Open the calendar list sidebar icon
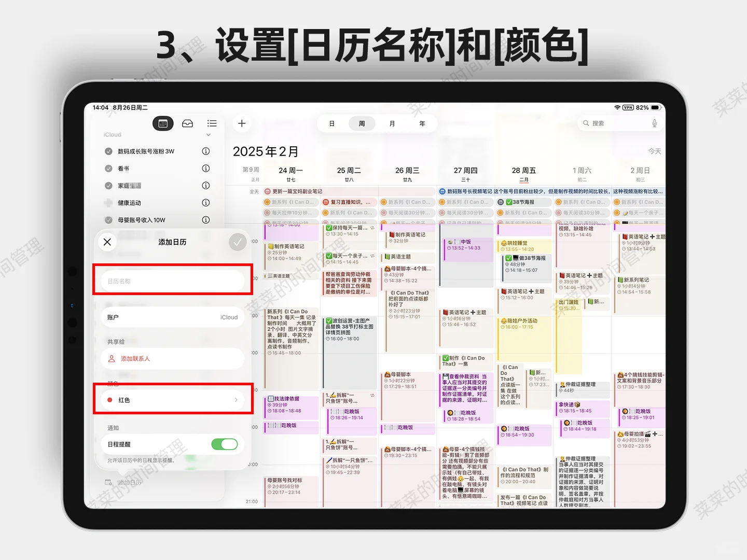Viewport: 747px width, 560px height. point(163,123)
